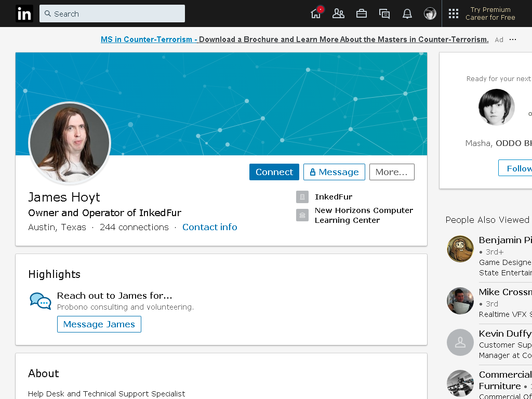
Task: Click Try Premium Career for Free
Action: 490,14
